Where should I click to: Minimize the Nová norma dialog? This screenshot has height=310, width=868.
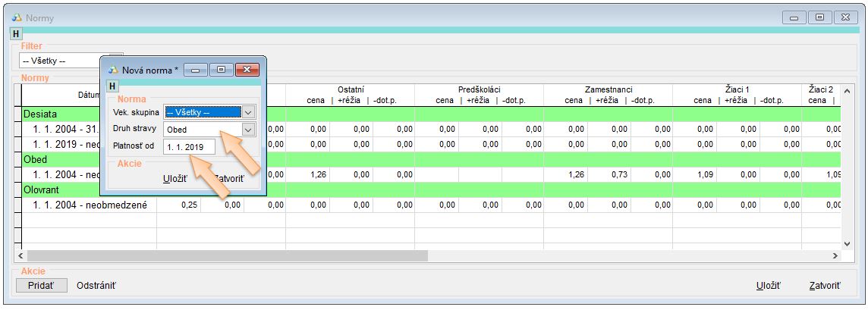[195, 70]
